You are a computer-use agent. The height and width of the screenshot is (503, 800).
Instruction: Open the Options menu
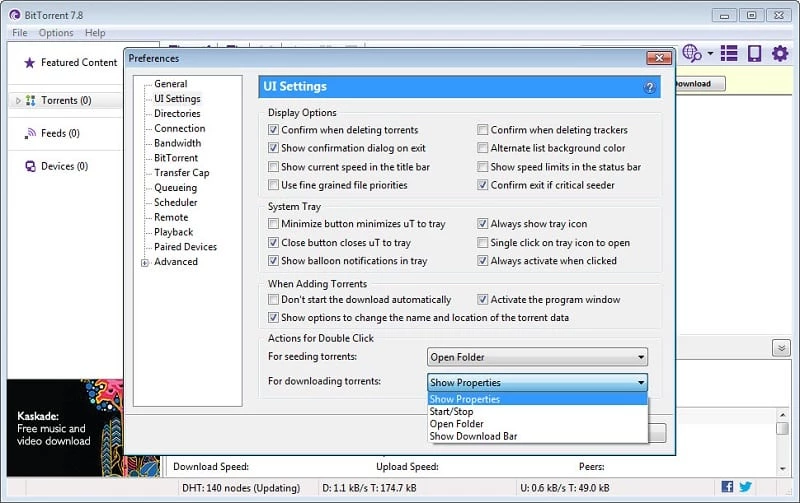tap(56, 33)
